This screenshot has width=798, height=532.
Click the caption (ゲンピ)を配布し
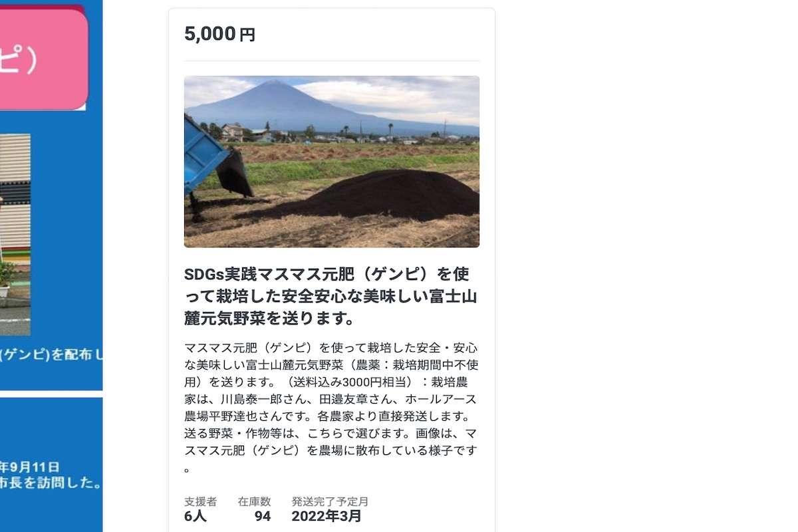point(51,355)
